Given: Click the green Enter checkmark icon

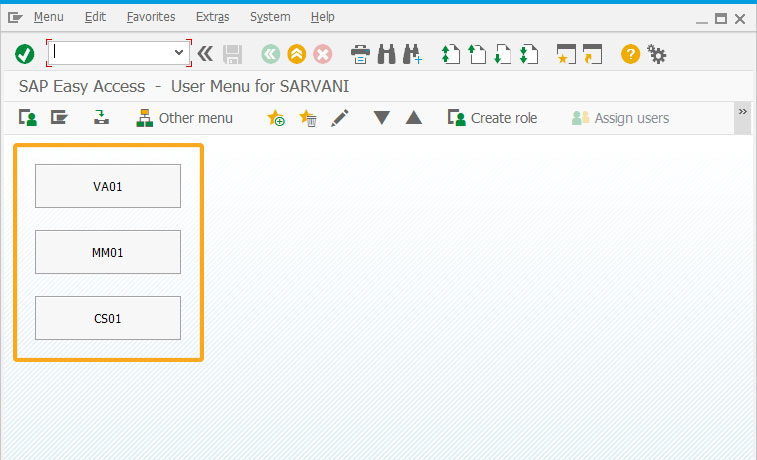Looking at the screenshot, I should click(x=25, y=54).
